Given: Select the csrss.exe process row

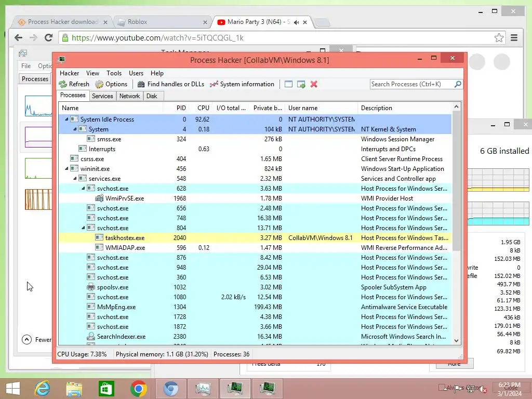Looking at the screenshot, I should click(x=255, y=159).
